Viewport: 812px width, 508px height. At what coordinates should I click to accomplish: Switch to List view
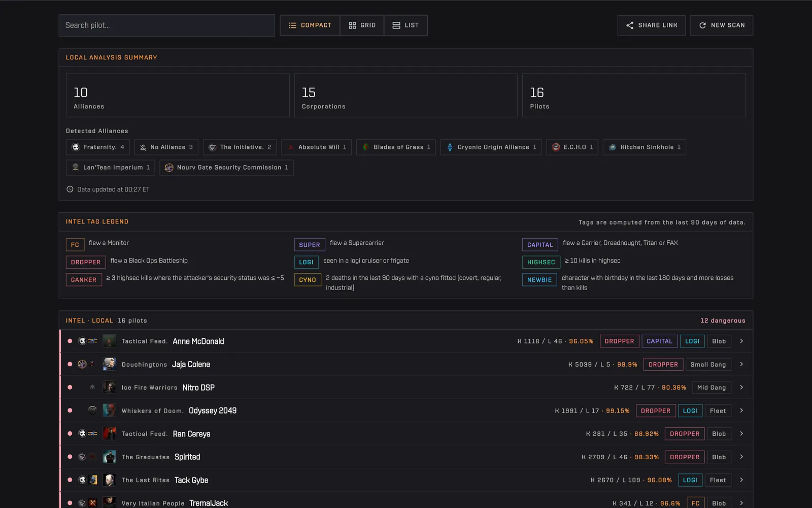point(405,25)
